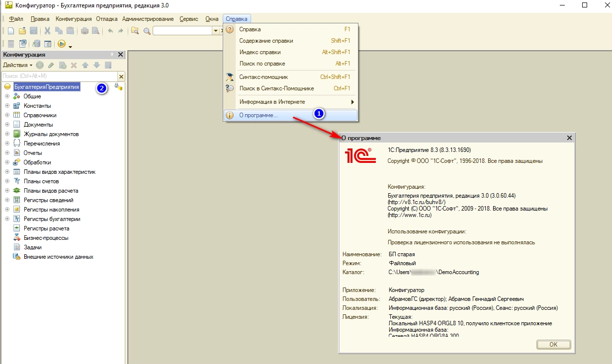Open the Отладка menu
The width and height of the screenshot is (612, 364).
pyautogui.click(x=107, y=19)
